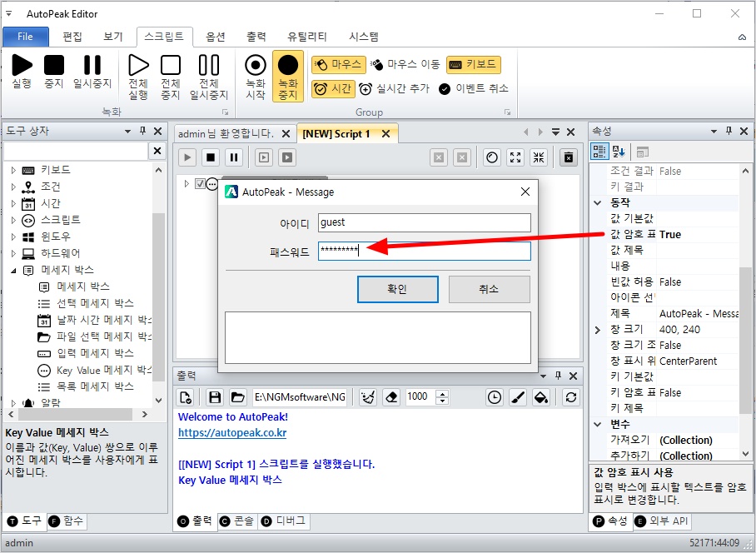This screenshot has width=756, height=553.
Task: Expand the 하드웨어 toolbox category
Action: click(x=13, y=253)
